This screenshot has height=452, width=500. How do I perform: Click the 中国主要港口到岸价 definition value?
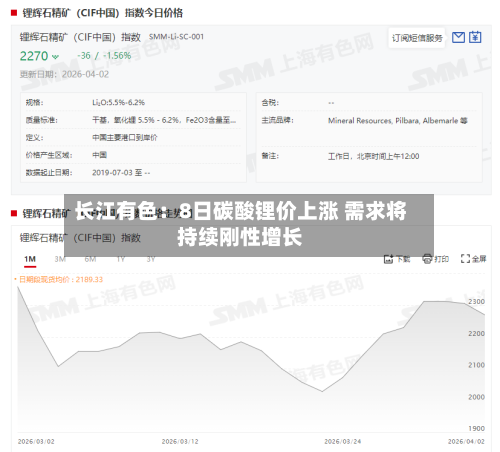tap(125, 137)
